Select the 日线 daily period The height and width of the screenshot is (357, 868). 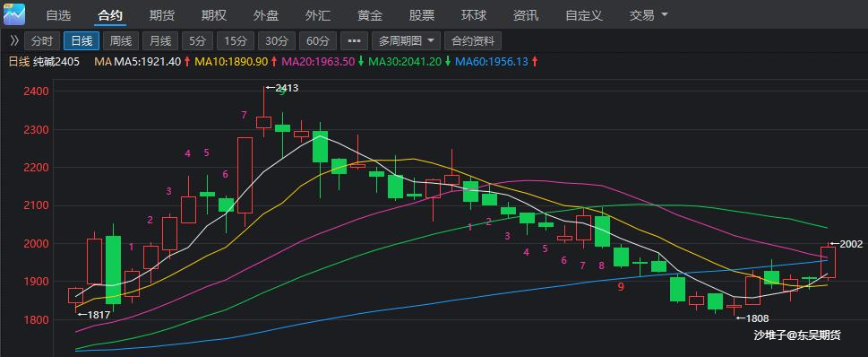[82, 41]
